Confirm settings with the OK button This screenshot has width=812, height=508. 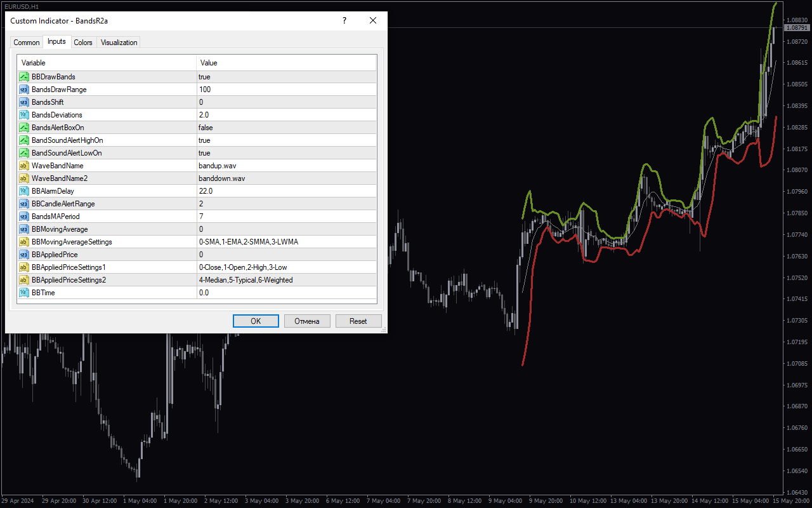[256, 321]
